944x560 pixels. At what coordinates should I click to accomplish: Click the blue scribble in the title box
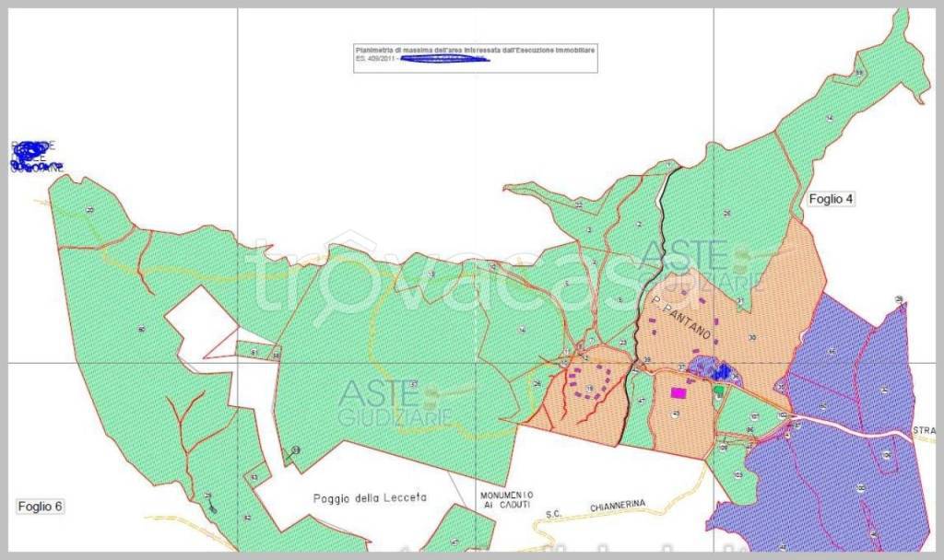(x=445, y=60)
